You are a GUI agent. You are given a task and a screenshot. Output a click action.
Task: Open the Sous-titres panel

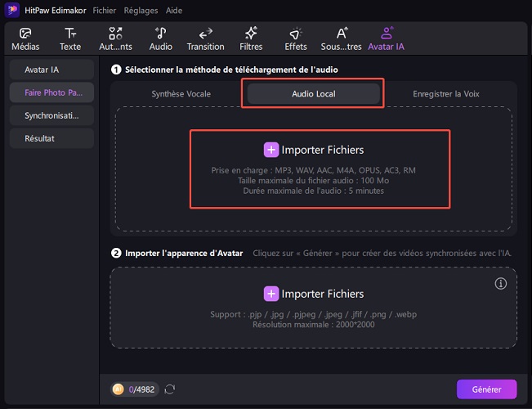click(x=342, y=38)
